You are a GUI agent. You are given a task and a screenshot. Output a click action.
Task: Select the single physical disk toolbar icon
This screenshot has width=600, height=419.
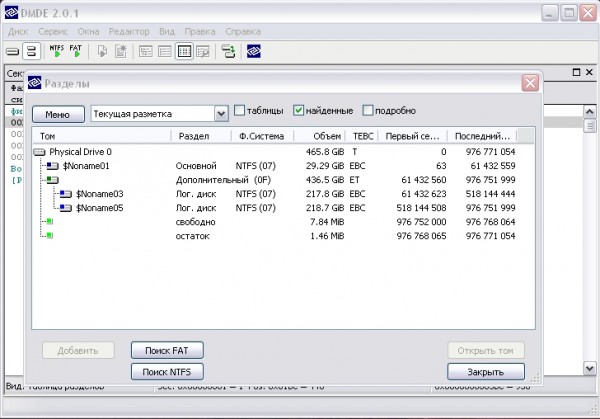[x=12, y=51]
